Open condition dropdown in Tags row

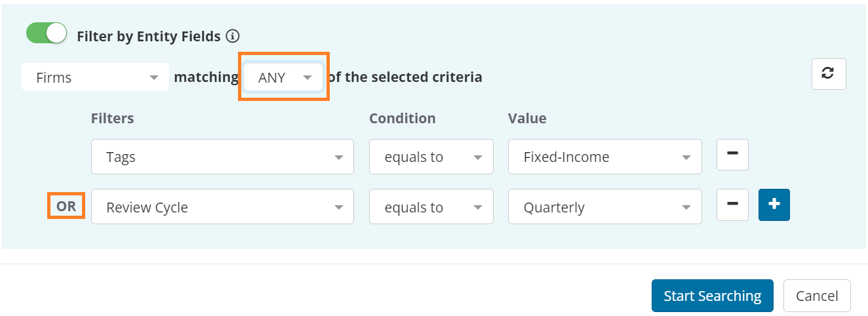tap(431, 157)
